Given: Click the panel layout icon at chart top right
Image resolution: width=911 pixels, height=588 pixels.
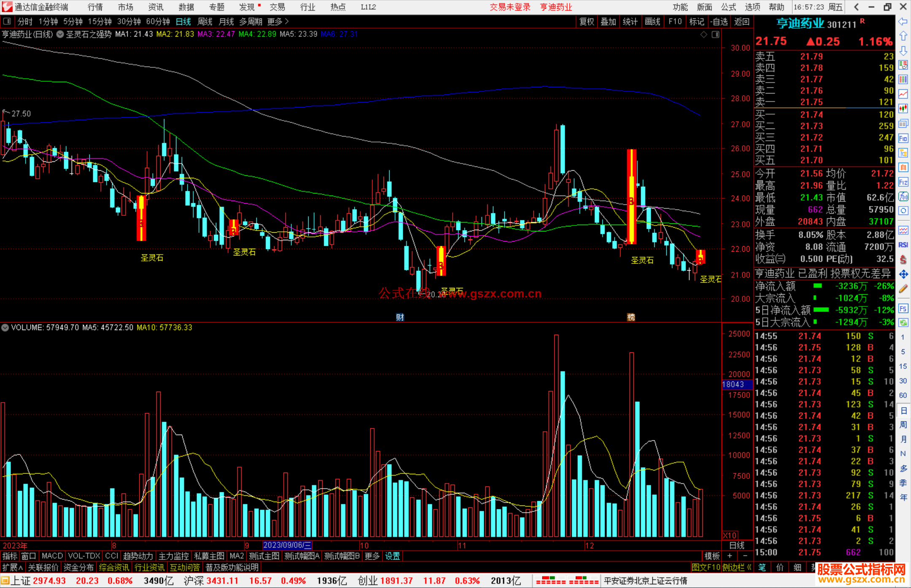Looking at the screenshot, I should click(x=715, y=35).
